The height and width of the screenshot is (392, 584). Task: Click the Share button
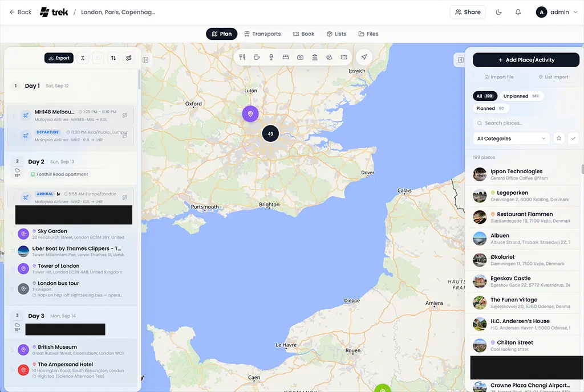tap(468, 13)
